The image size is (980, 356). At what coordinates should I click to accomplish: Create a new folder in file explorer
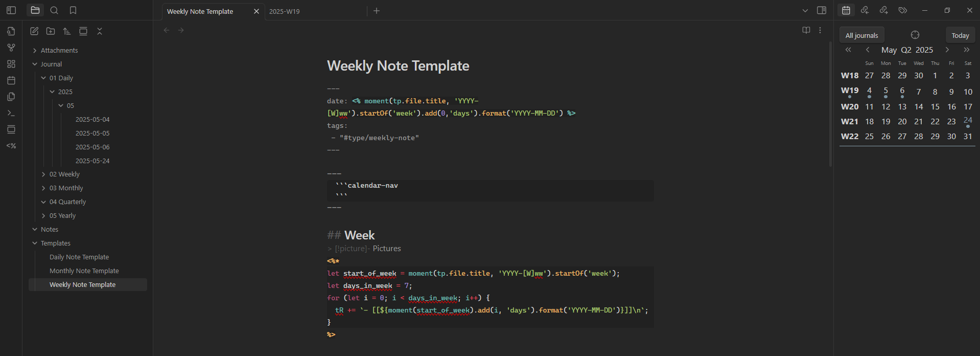[51, 31]
